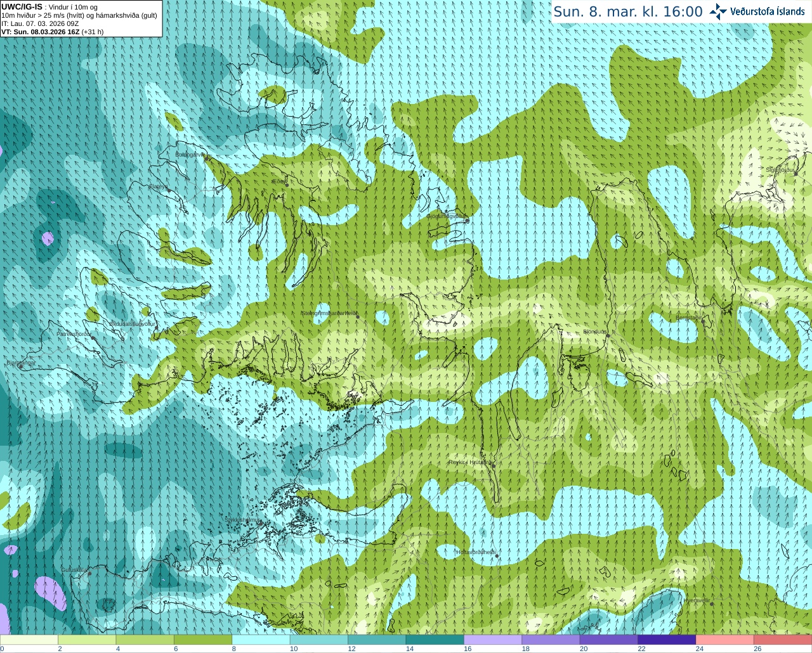Image resolution: width=812 pixels, height=653 pixels.
Task: Click the 10–12 m/s turquoise legend swatch
Action: pyautogui.click(x=319, y=640)
